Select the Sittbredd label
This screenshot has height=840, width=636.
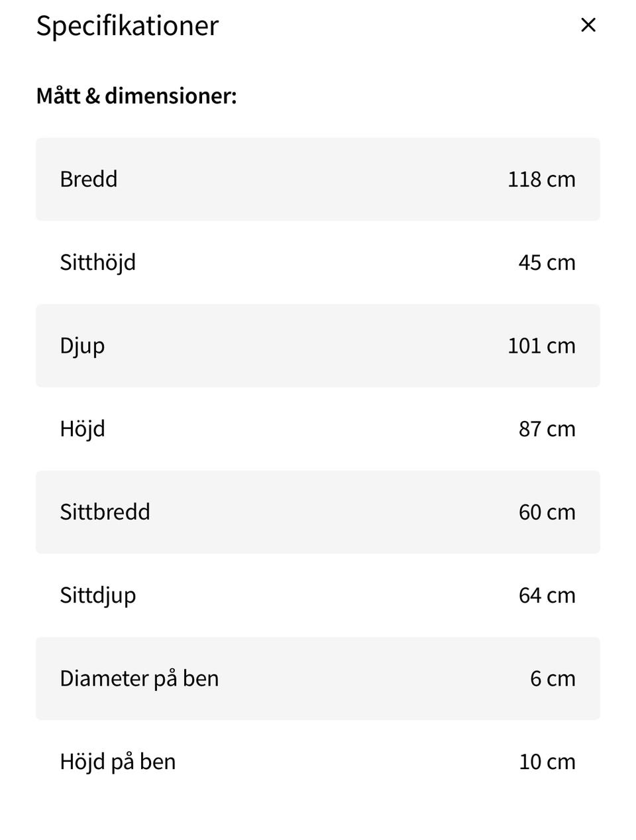[105, 512]
